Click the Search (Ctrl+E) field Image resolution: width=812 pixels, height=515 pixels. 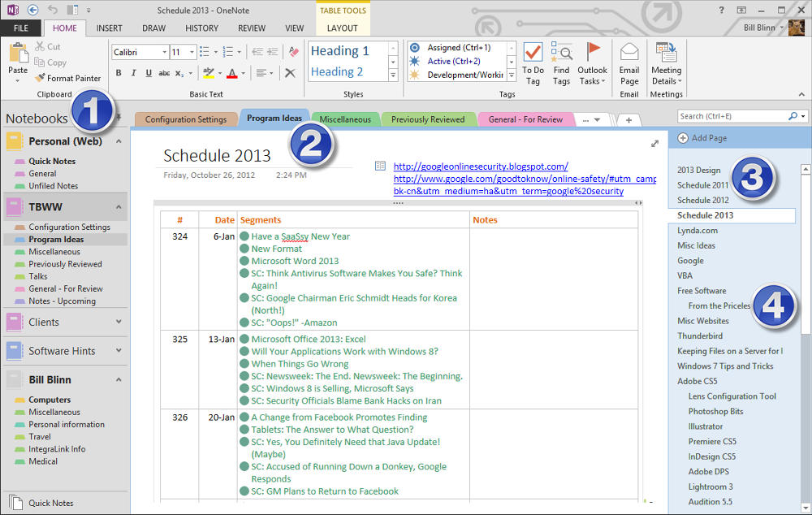click(x=732, y=116)
